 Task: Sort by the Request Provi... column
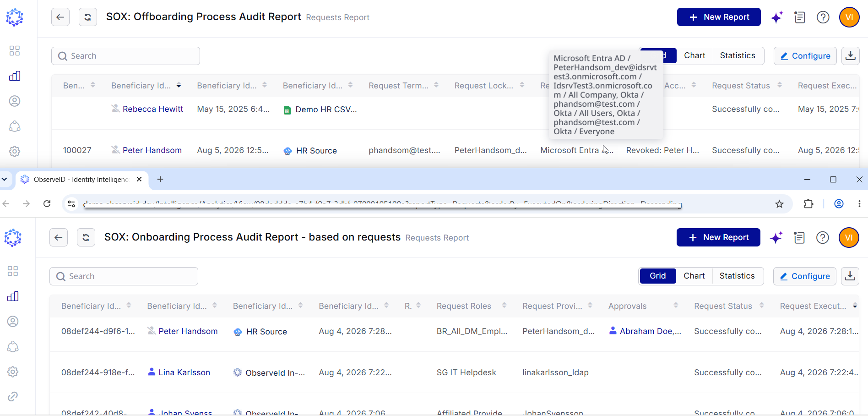558,306
